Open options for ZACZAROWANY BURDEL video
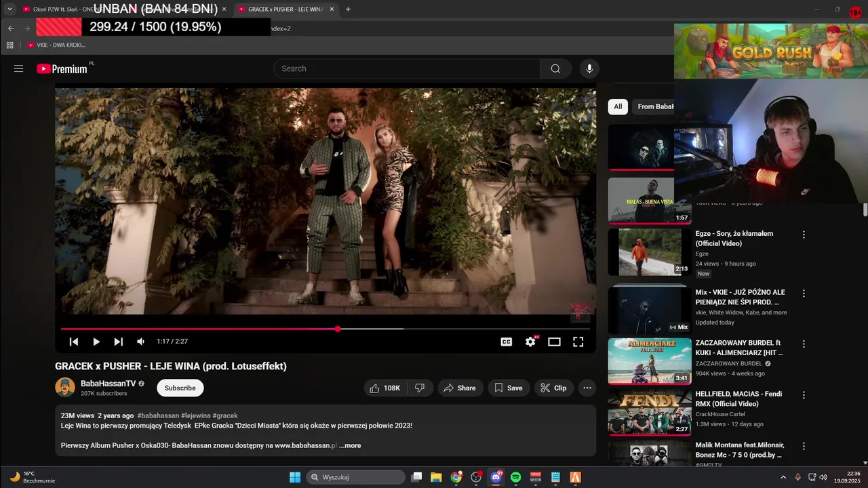The image size is (868, 488). pyautogui.click(x=804, y=344)
